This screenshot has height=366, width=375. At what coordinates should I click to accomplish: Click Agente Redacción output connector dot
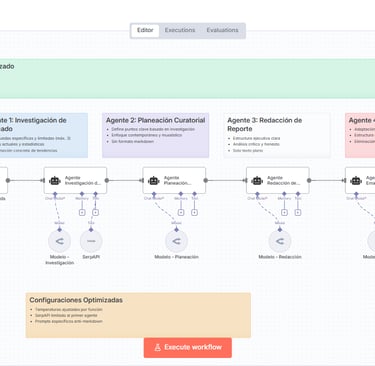click(x=309, y=180)
